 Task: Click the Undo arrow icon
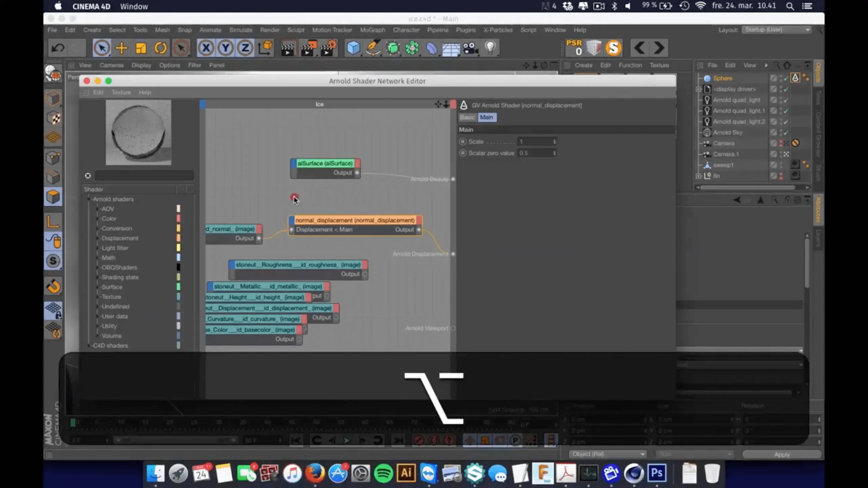(58, 48)
